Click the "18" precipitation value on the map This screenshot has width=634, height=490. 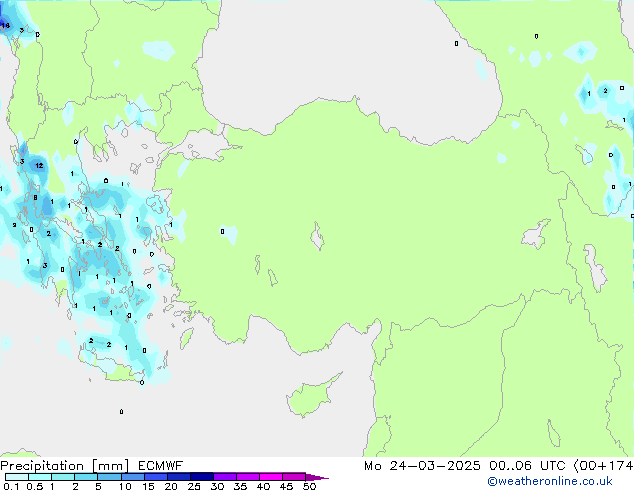point(5,25)
